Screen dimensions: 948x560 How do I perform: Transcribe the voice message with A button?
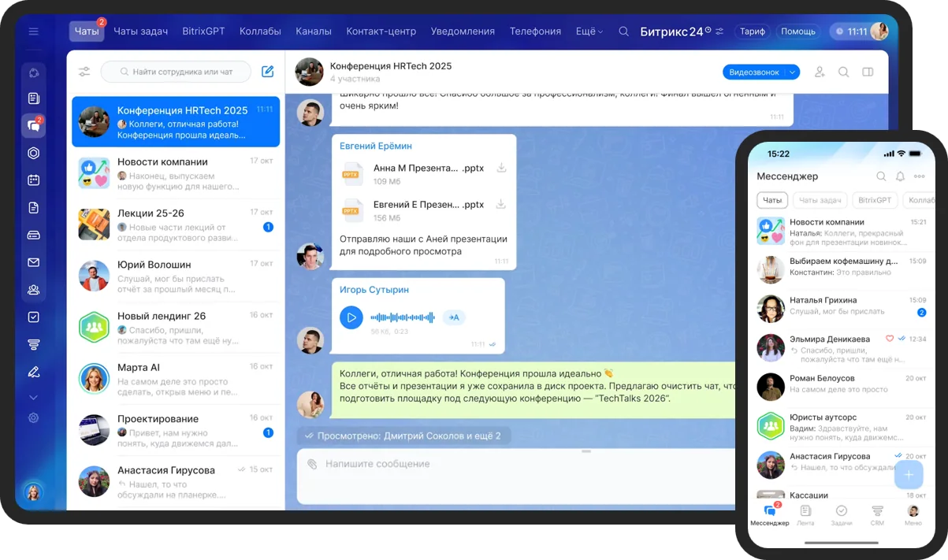(454, 317)
